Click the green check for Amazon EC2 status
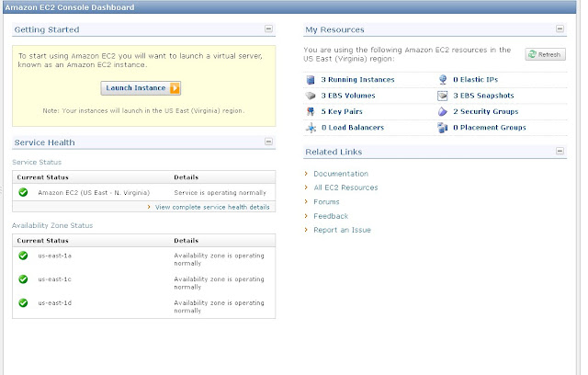 point(23,192)
